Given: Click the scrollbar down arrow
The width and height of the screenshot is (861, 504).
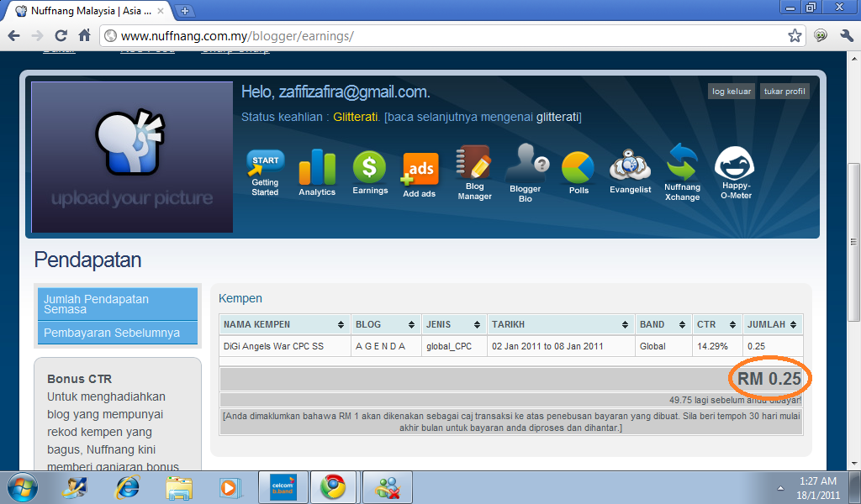Looking at the screenshot, I should pyautogui.click(x=854, y=464).
